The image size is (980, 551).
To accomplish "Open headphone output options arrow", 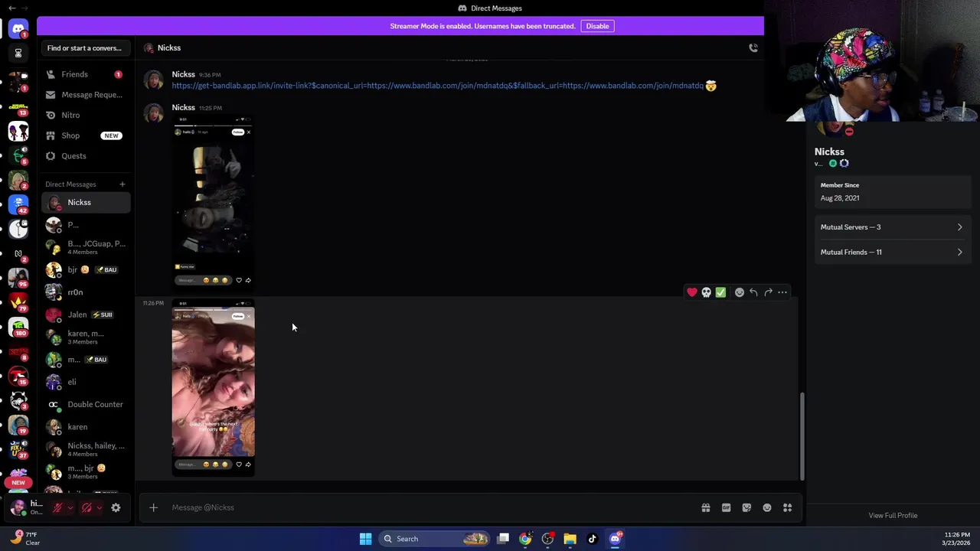I will point(99,507).
